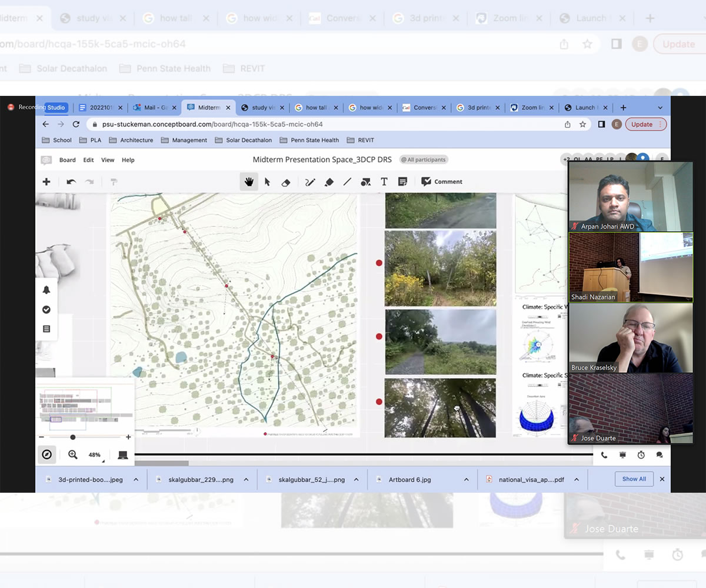Open the Board menu
This screenshot has height=588, width=706.
click(x=68, y=160)
